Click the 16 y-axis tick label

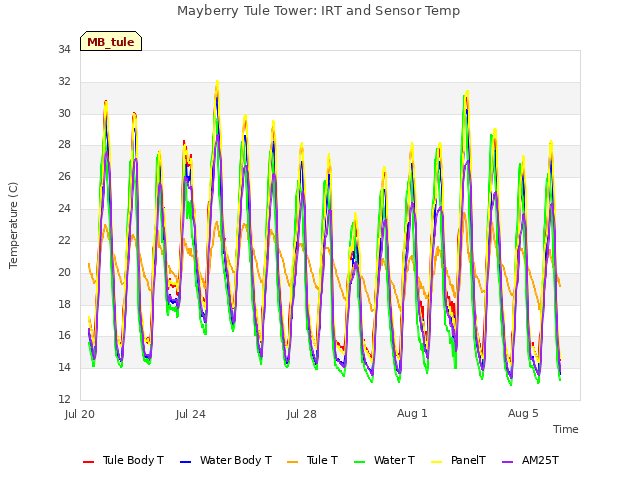pos(64,336)
